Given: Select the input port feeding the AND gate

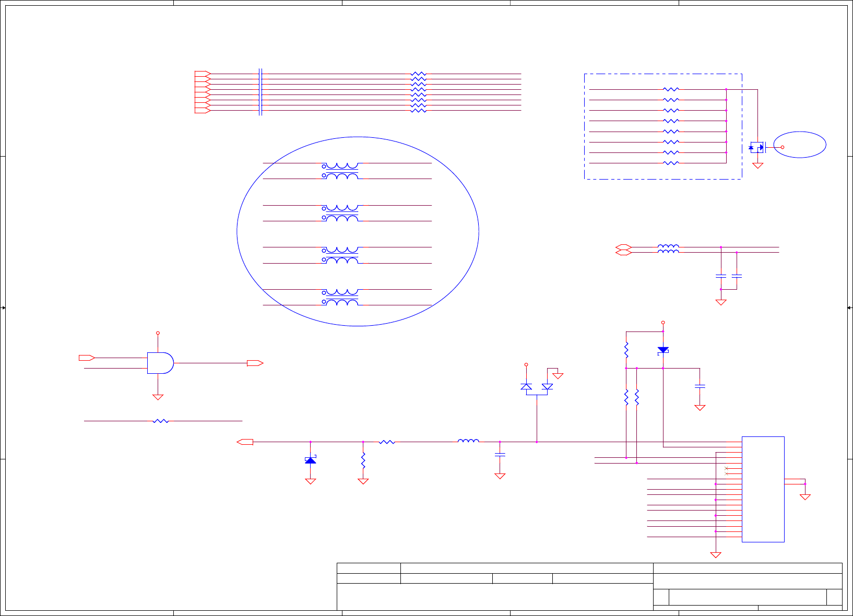Looking at the screenshot, I should [87, 358].
